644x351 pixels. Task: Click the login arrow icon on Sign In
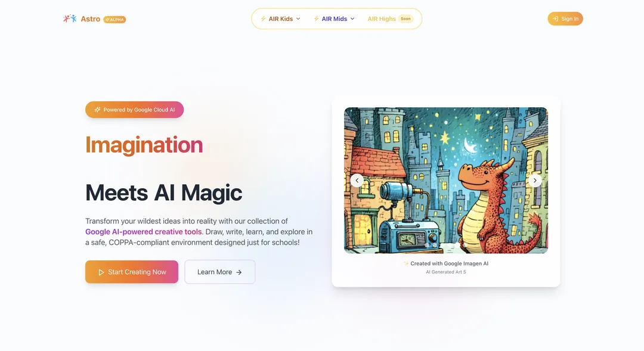[555, 19]
